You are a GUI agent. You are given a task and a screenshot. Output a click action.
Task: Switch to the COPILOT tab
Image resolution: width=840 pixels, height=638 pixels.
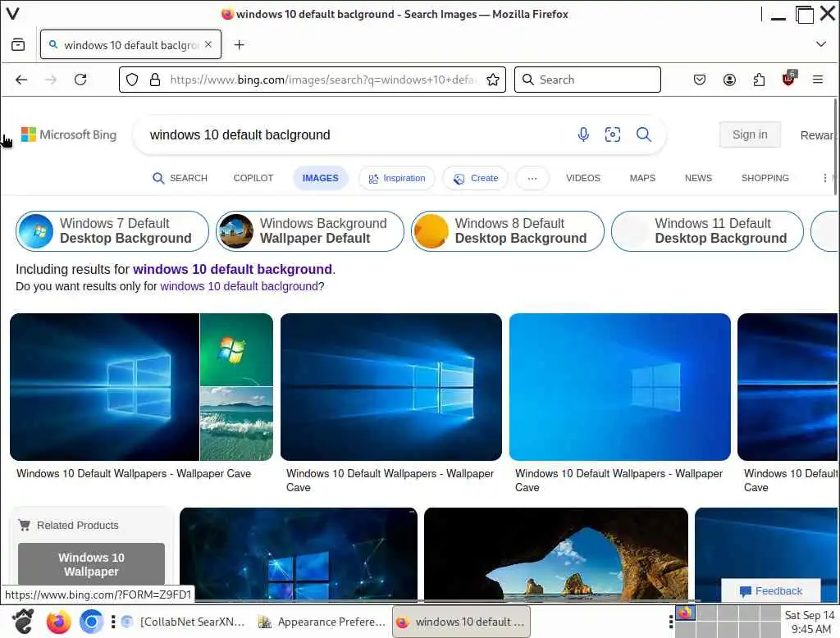pos(253,178)
